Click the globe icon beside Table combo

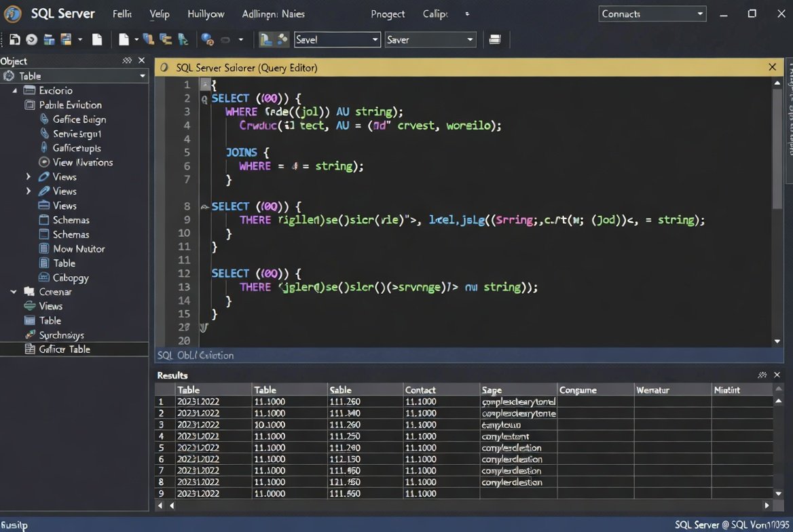point(9,76)
